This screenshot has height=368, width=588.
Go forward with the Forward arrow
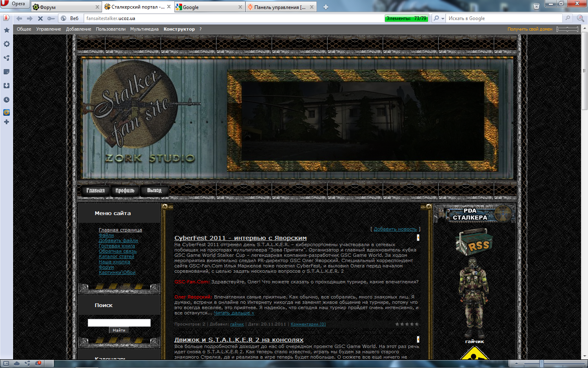[x=29, y=18]
